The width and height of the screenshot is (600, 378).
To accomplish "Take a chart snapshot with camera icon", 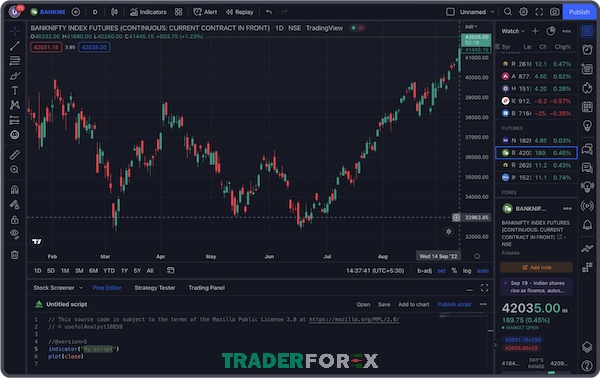I will point(554,12).
